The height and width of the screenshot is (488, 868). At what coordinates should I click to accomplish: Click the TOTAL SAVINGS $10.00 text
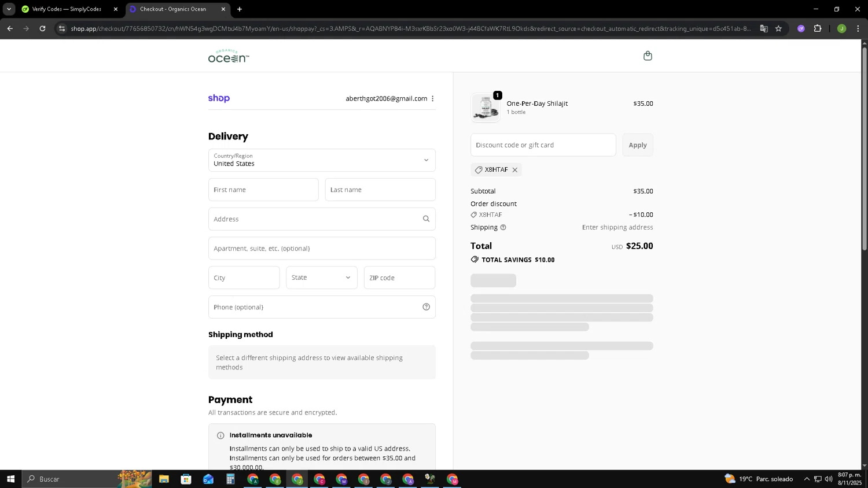pyautogui.click(x=518, y=260)
